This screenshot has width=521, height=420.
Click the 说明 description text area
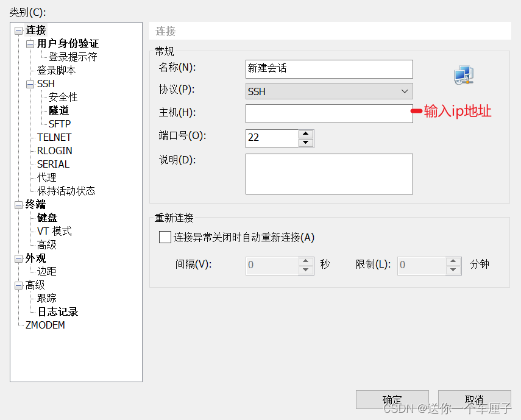pyautogui.click(x=329, y=174)
